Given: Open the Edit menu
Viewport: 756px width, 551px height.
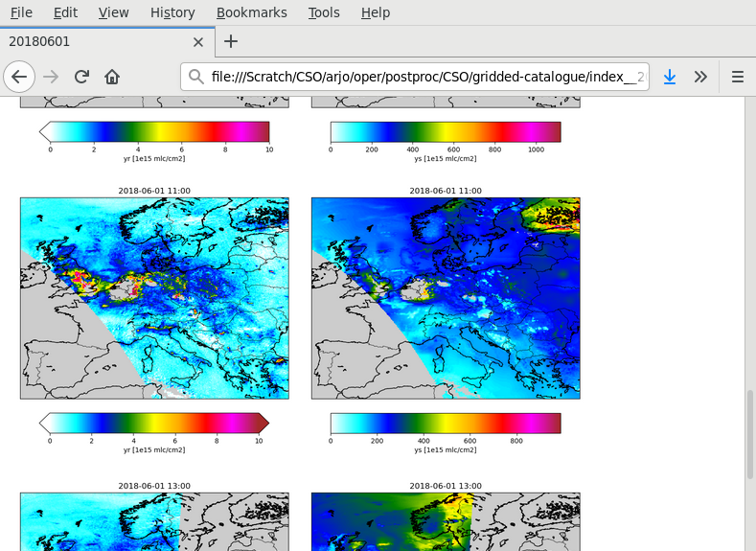Looking at the screenshot, I should [x=65, y=12].
